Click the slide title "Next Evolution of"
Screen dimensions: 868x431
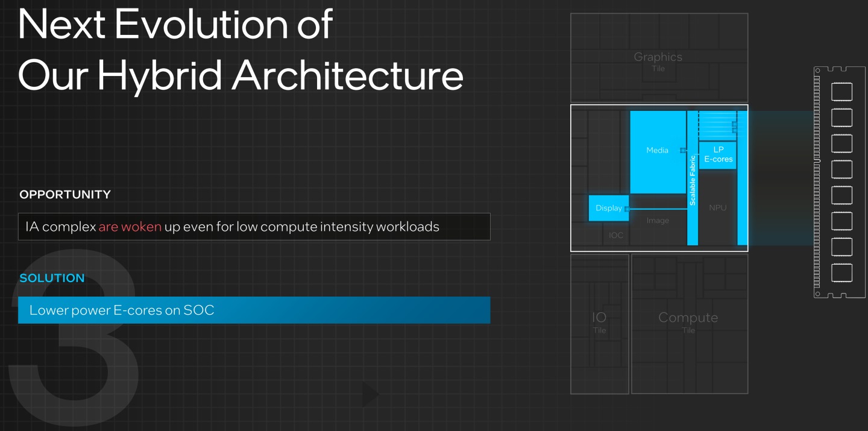175,24
